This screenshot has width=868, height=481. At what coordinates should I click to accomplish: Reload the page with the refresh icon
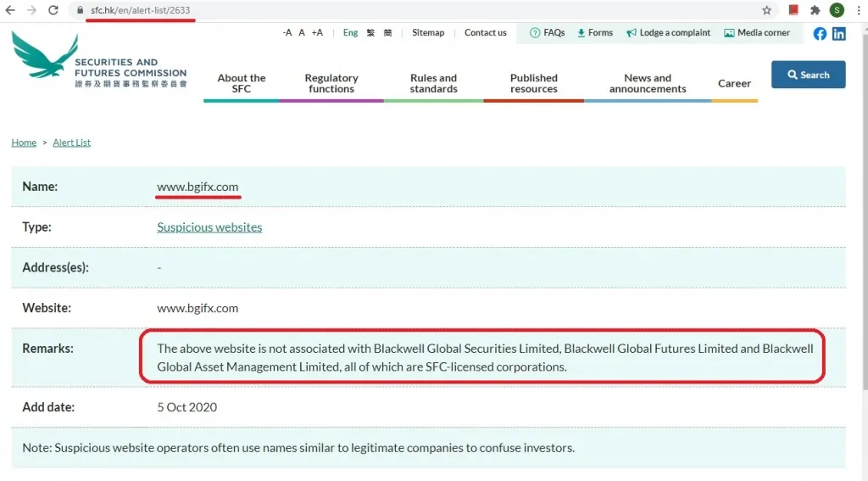click(53, 10)
